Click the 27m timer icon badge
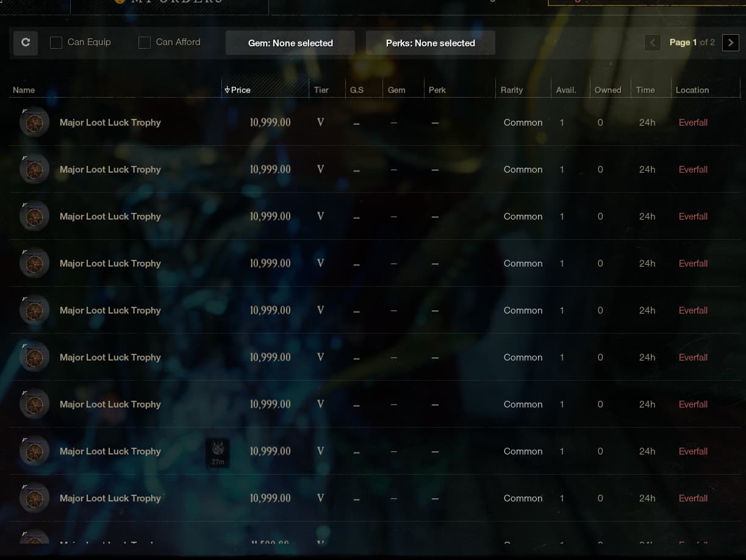 click(x=218, y=453)
